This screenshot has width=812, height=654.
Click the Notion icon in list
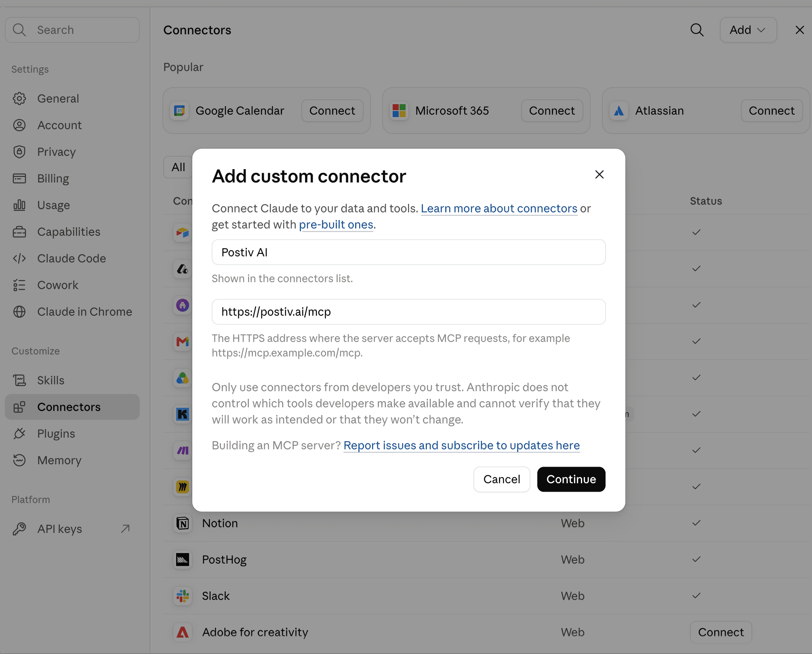point(183,523)
